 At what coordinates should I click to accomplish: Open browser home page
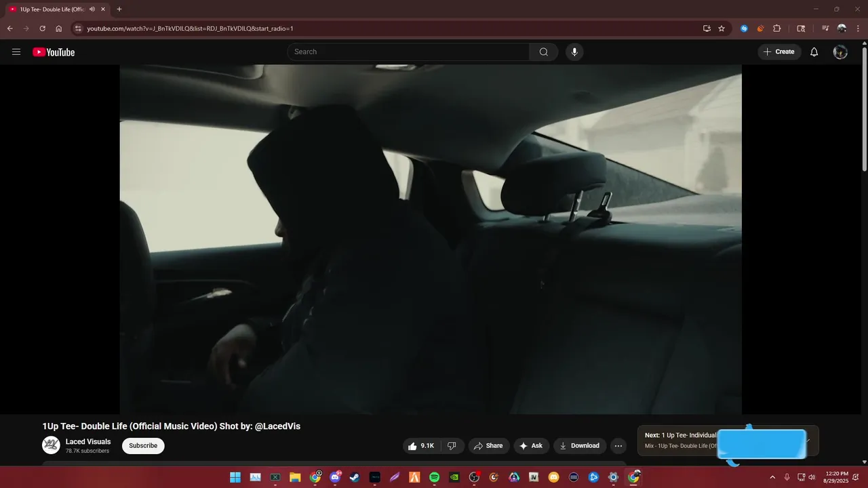point(59,28)
